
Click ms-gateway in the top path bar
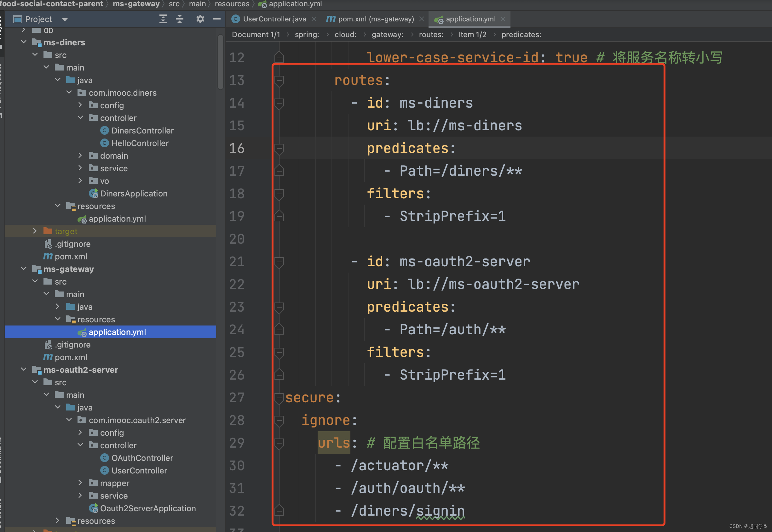click(136, 4)
